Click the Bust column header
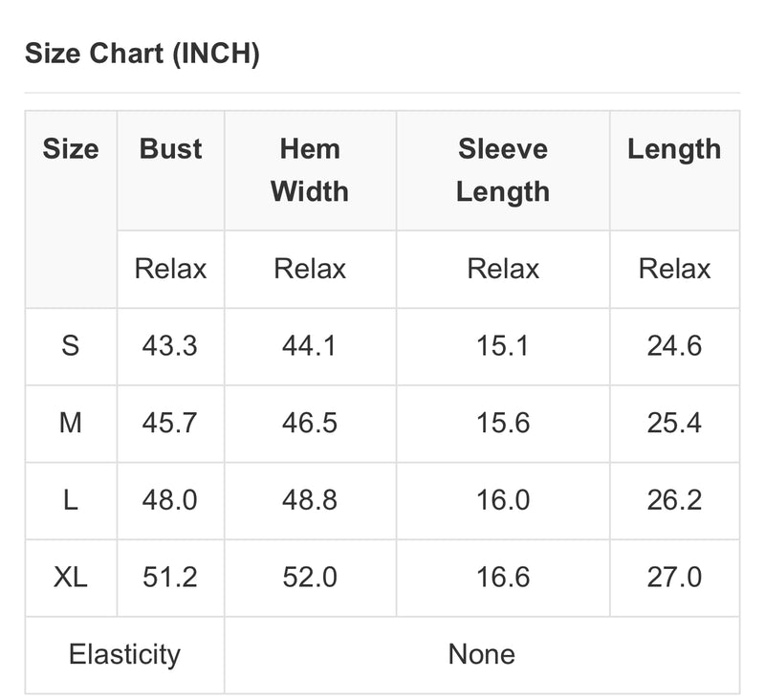Image resolution: width=765 pixels, height=700 pixels. pyautogui.click(x=170, y=148)
